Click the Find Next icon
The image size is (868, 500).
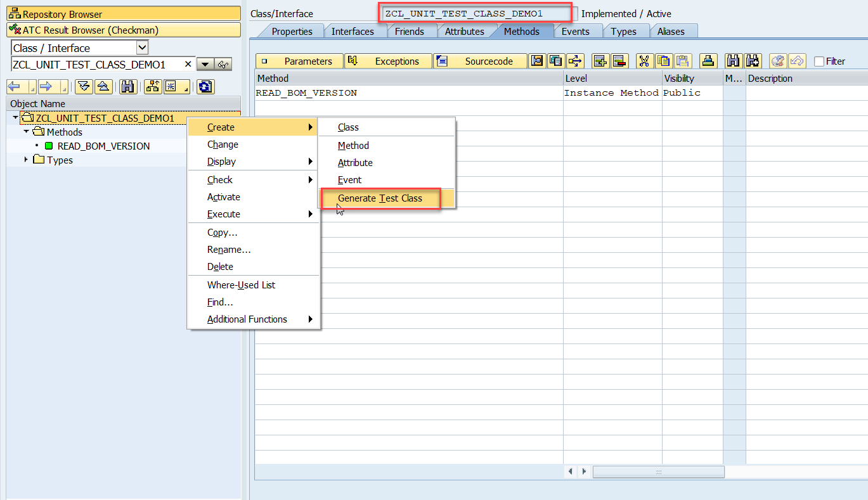753,61
